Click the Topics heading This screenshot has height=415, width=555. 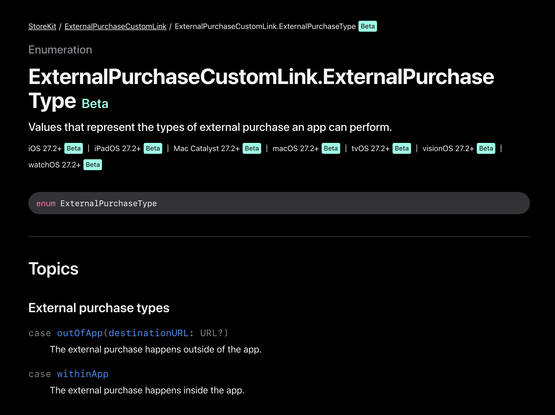click(x=53, y=269)
